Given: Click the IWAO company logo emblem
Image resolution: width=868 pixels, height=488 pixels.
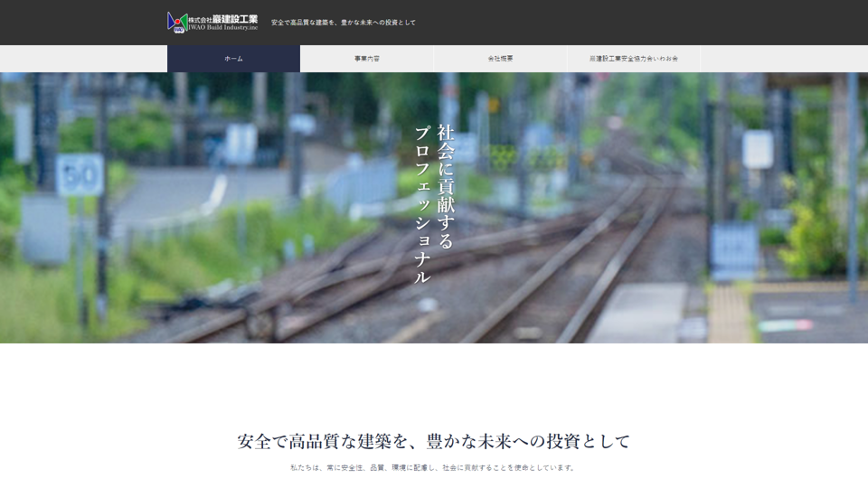Looking at the screenshot, I should 177,23.
